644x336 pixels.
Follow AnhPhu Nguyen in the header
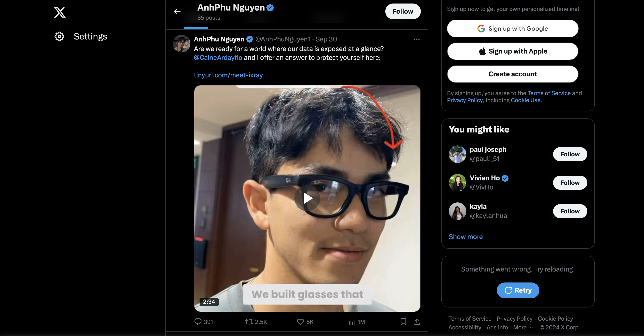click(x=403, y=12)
